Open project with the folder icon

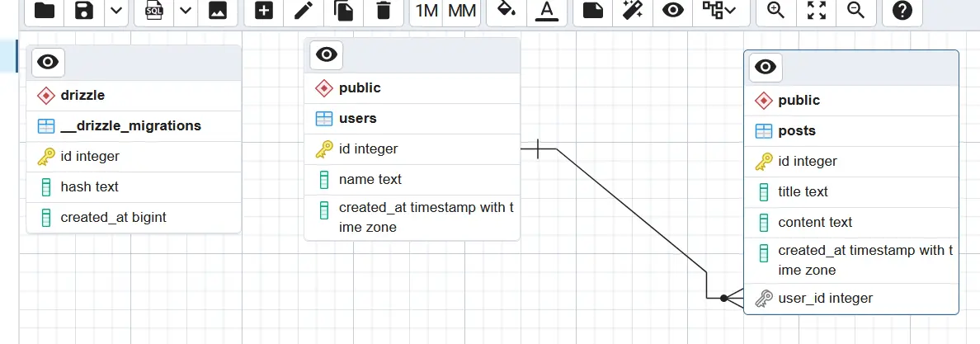tap(44, 11)
